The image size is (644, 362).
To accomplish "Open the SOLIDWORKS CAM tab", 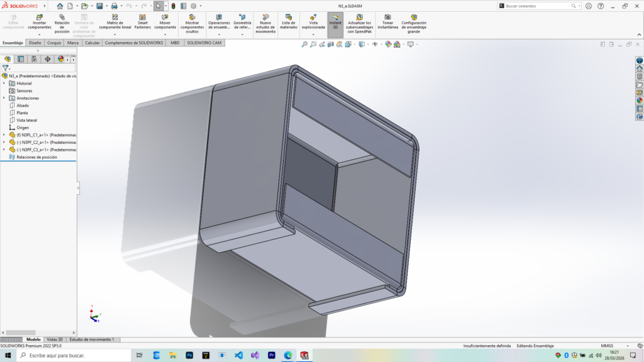I will point(204,43).
